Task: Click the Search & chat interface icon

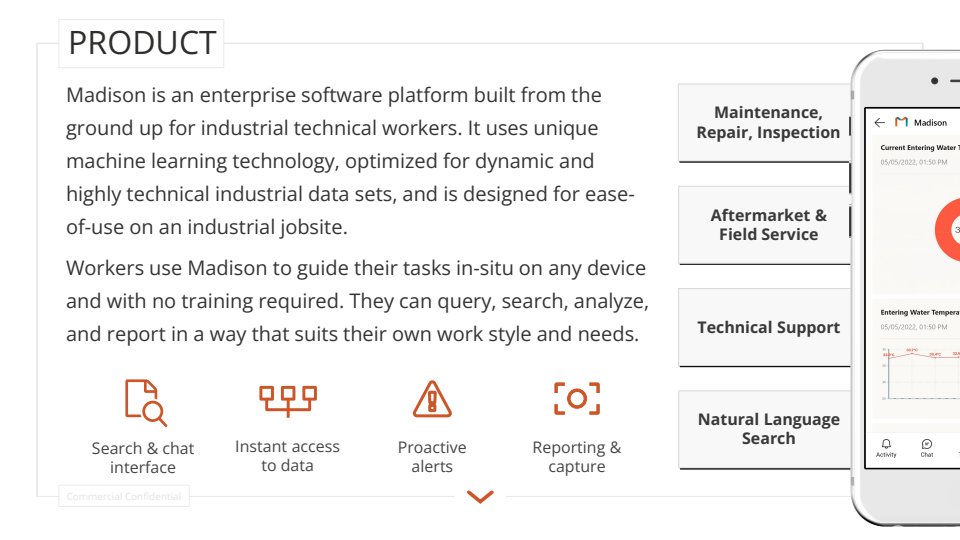Action: tap(145, 402)
